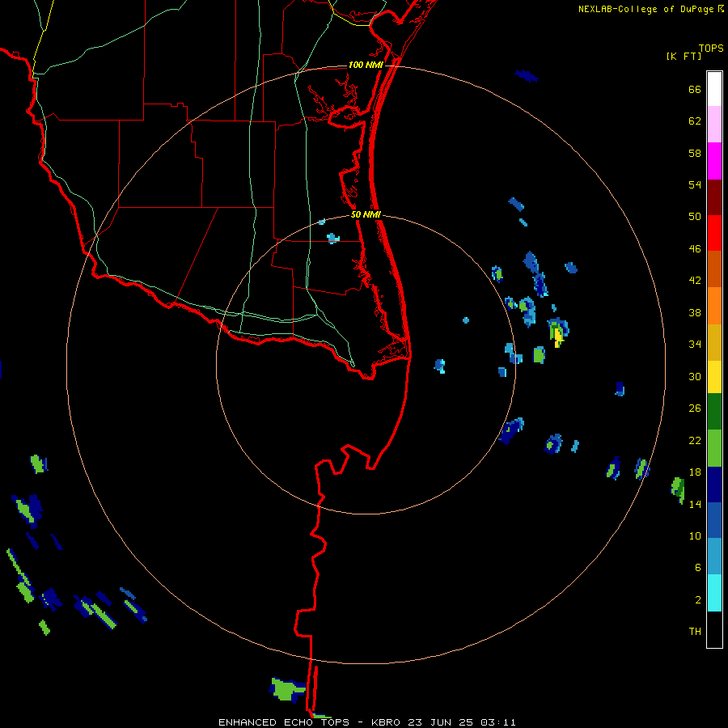728x728 pixels.
Task: Click the "66" legend value
Action: (x=695, y=90)
